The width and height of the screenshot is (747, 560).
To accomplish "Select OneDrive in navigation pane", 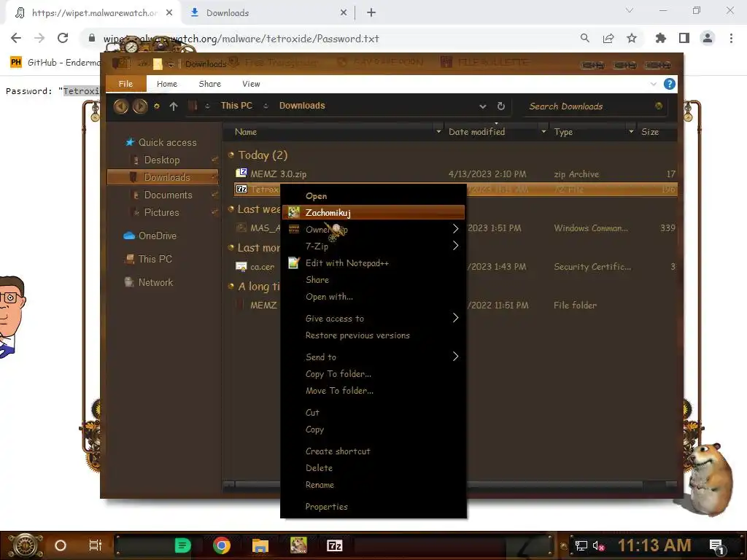I will [150, 236].
